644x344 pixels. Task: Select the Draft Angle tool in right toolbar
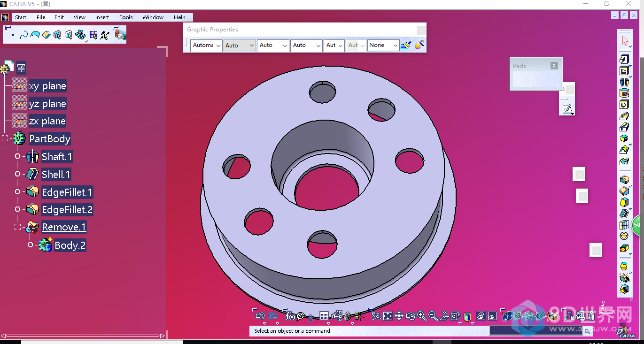tap(624, 202)
